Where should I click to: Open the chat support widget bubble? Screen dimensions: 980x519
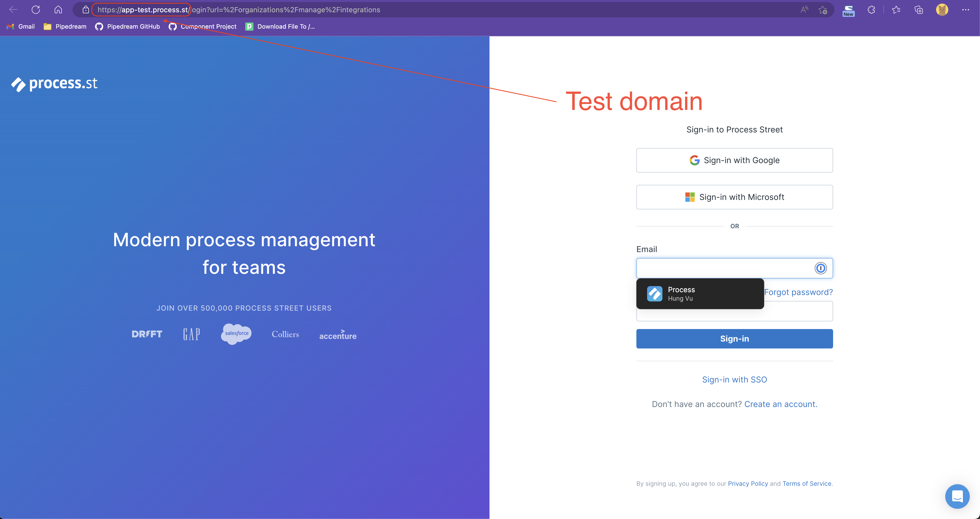[x=957, y=496]
